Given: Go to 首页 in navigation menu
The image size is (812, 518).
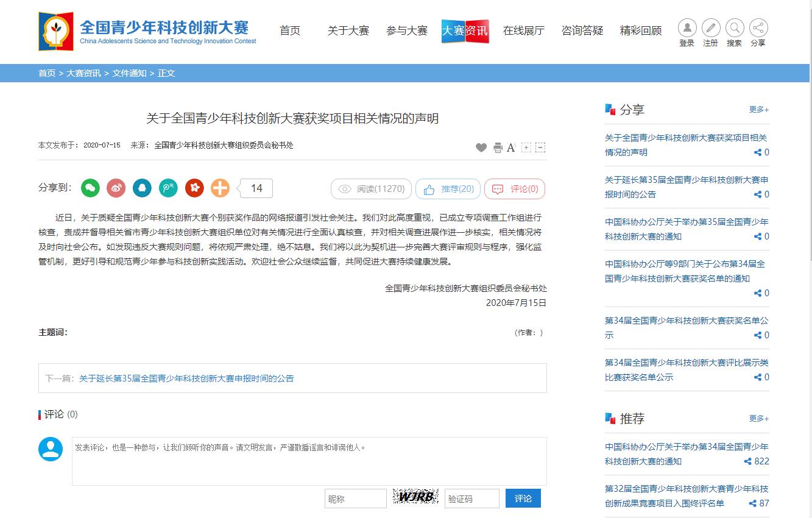Looking at the screenshot, I should (x=290, y=30).
